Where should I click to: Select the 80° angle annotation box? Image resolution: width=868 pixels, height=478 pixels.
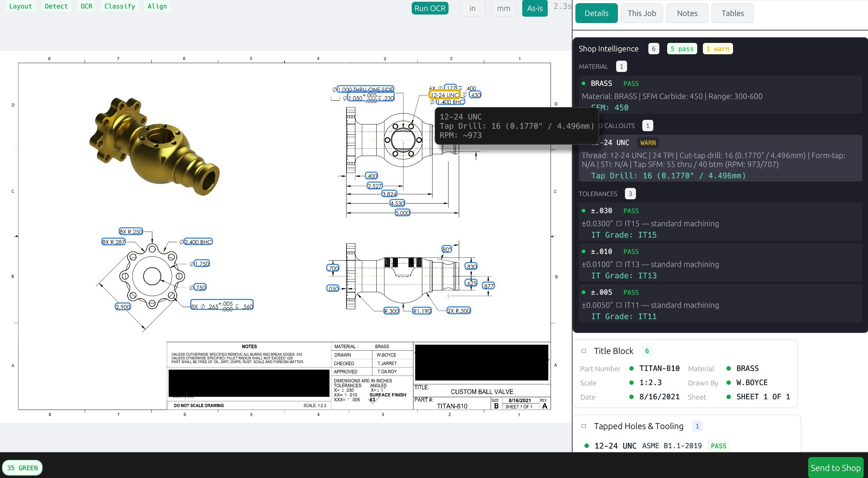coord(446,249)
